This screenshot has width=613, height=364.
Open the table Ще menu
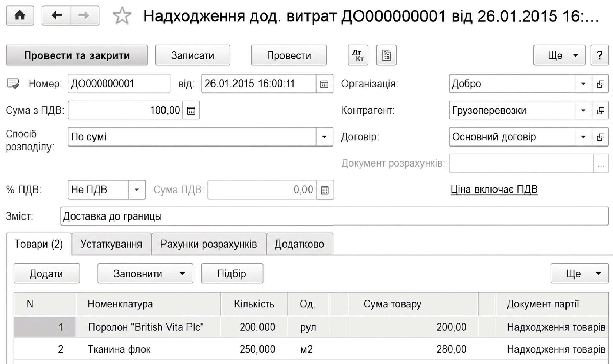pos(580,274)
